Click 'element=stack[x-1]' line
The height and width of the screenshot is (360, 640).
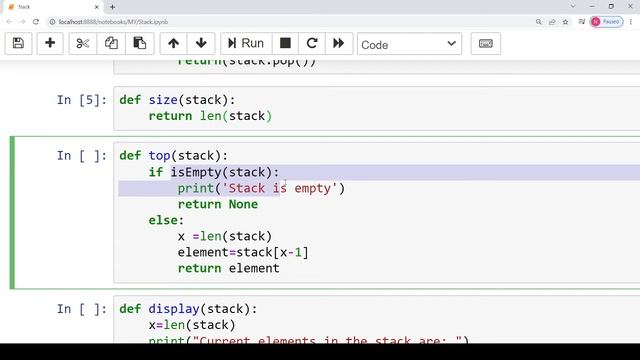[243, 252]
